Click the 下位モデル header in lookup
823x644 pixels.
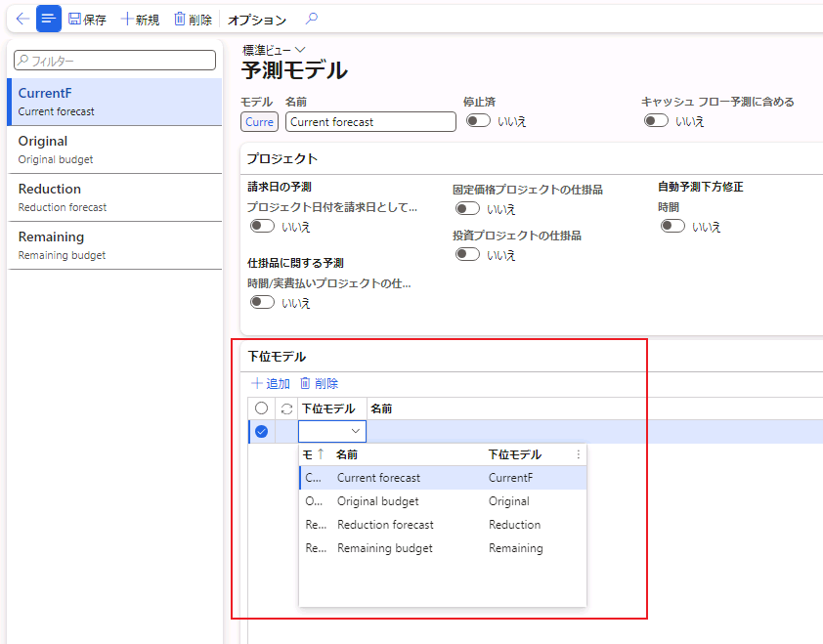(x=515, y=454)
